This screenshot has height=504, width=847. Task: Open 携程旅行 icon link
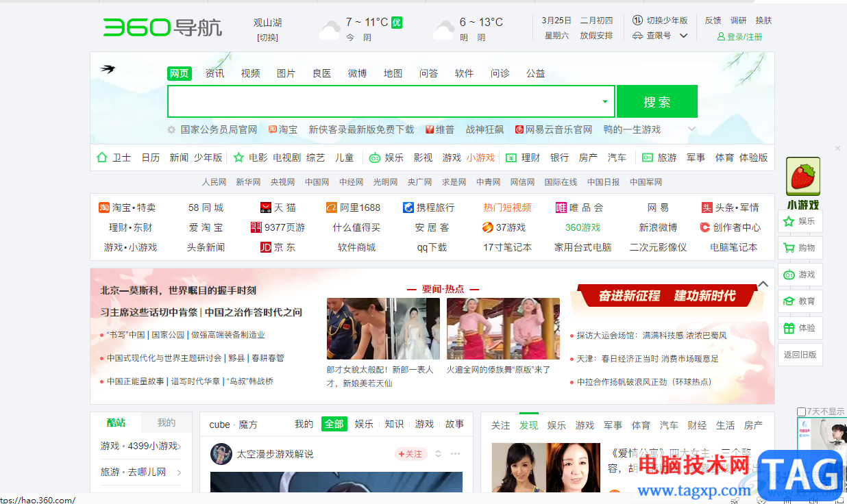pos(408,207)
